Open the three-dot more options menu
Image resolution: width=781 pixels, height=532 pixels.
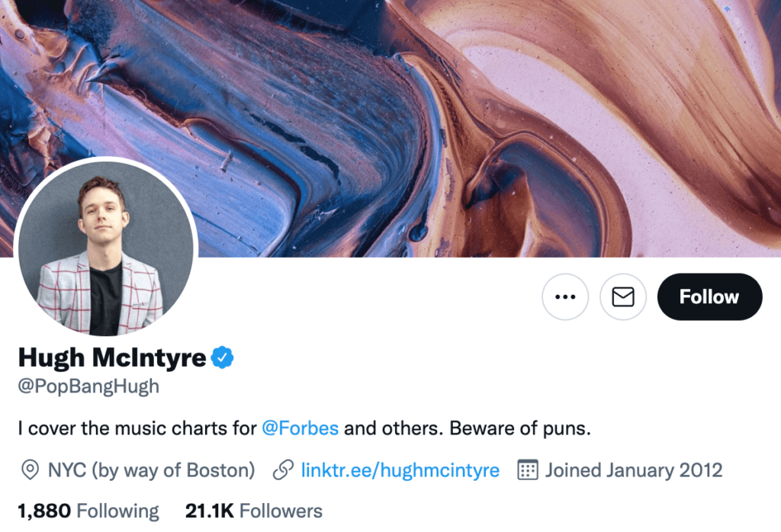pos(565,296)
